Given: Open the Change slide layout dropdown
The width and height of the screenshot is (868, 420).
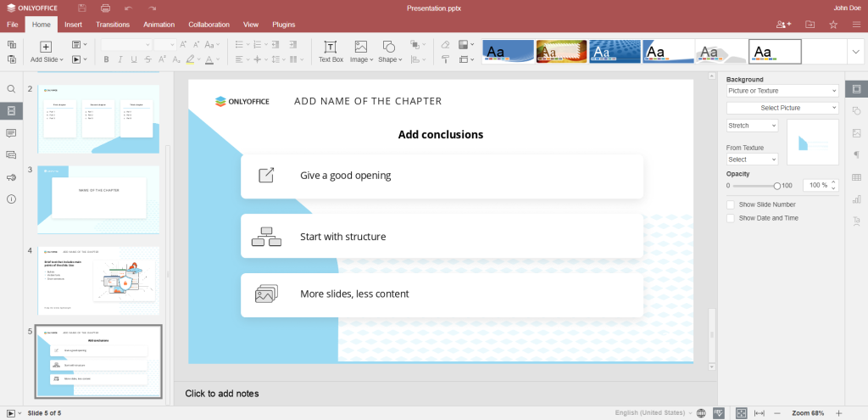Looking at the screenshot, I should point(78,44).
